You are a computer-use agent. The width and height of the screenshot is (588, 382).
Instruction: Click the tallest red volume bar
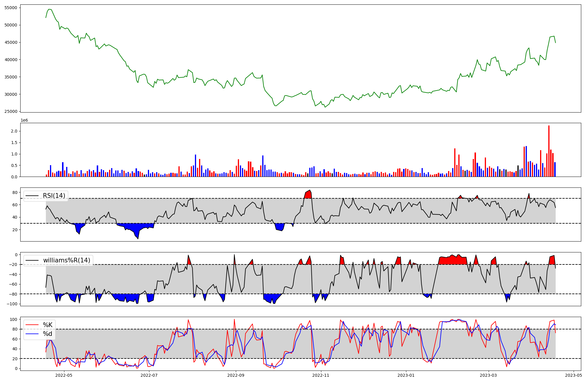549,151
